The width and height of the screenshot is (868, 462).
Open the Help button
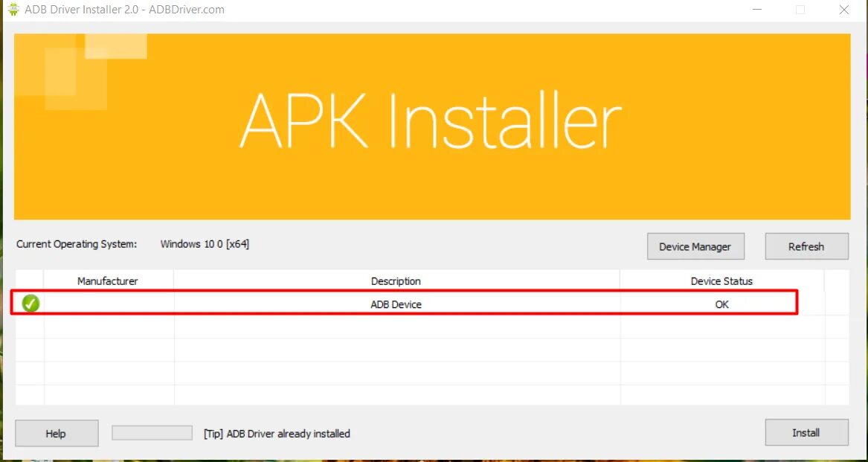57,433
